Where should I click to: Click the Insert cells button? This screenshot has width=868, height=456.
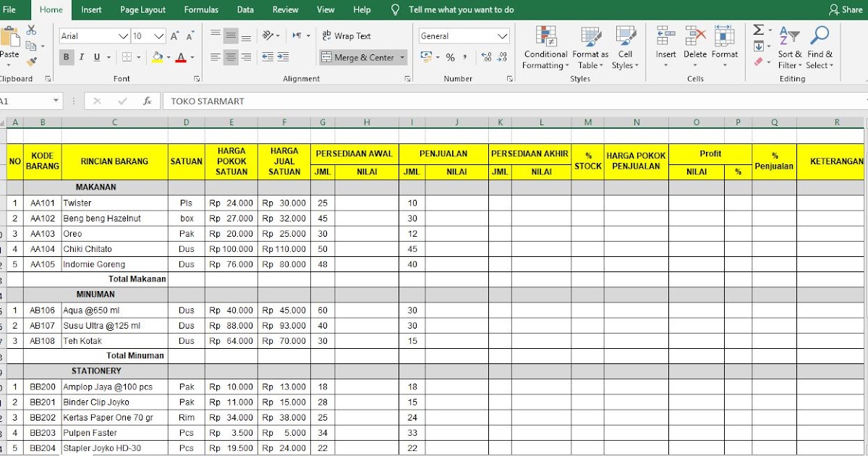pos(666,47)
